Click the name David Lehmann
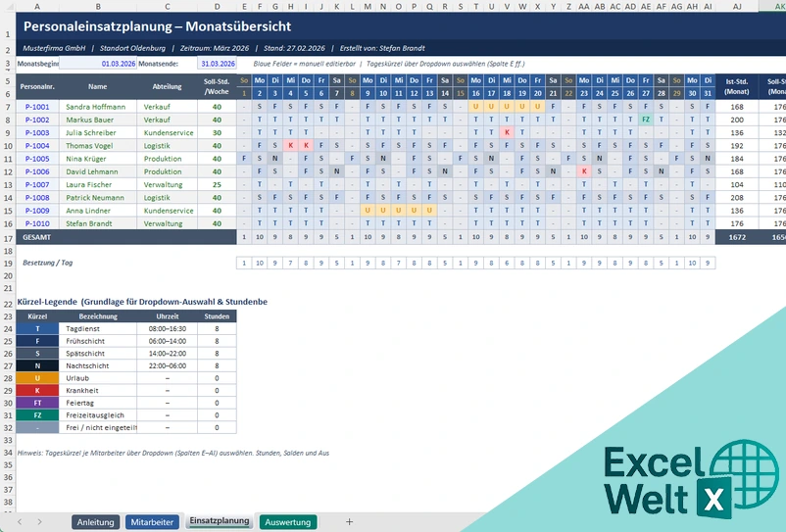786x532 pixels. [92, 171]
